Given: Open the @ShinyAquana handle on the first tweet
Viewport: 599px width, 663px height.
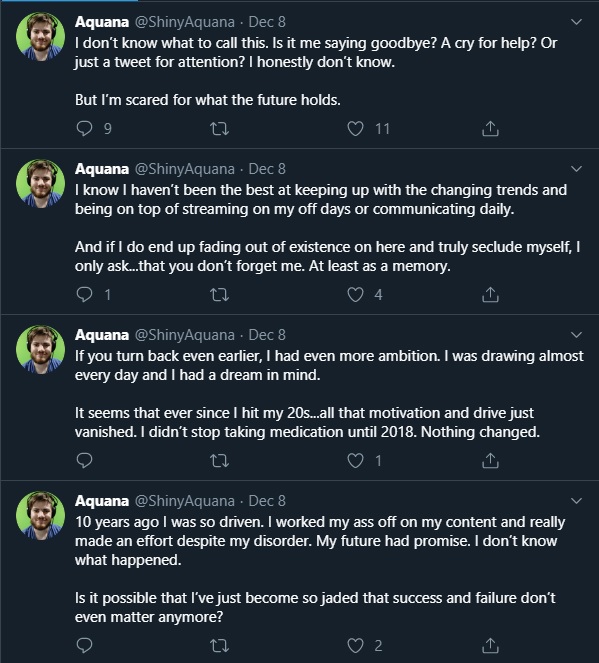Looking at the screenshot, I should (x=184, y=22).
